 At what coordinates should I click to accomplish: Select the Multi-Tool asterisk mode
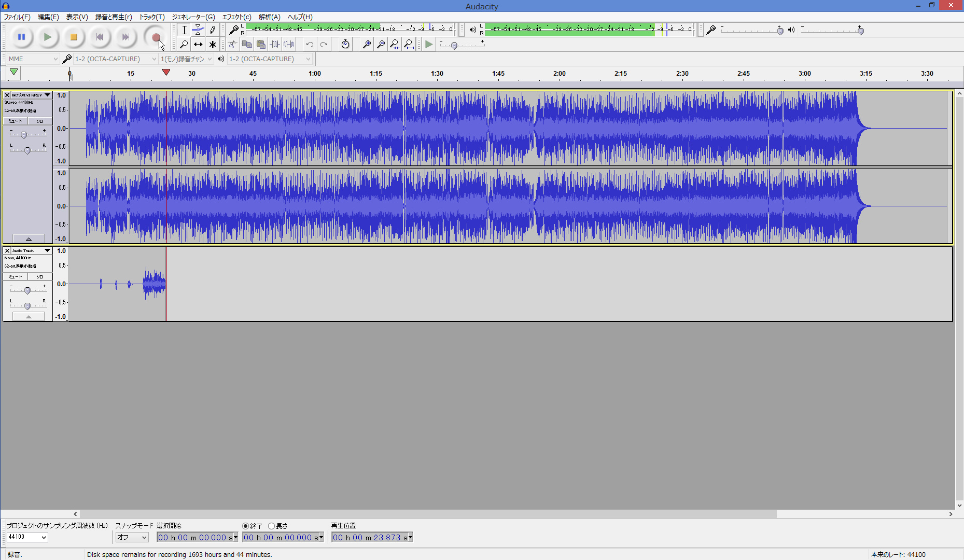pyautogui.click(x=213, y=45)
